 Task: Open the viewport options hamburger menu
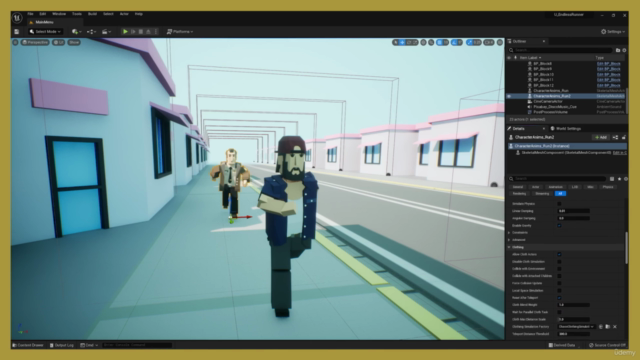[16, 42]
